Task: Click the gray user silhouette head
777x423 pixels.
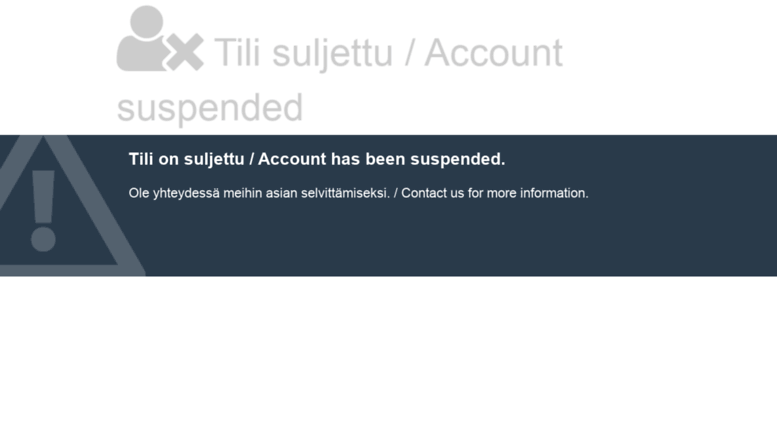Action: pos(147,22)
